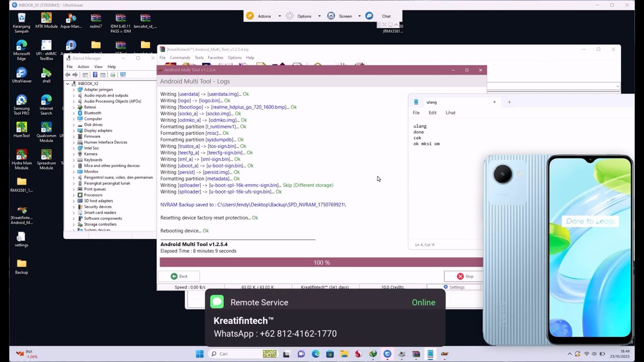Click Kamera entry in Device Manager
Image resolution: width=644 pixels, height=362 pixels.
click(91, 154)
